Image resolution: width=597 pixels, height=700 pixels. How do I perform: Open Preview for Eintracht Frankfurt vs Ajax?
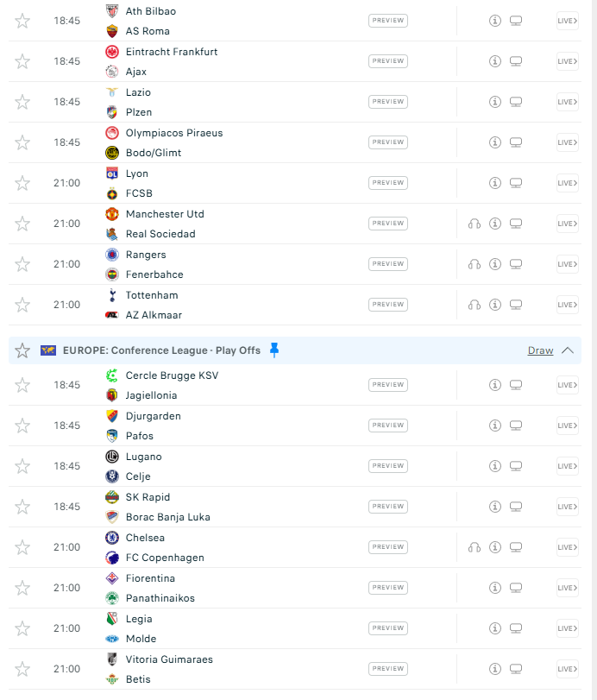(x=388, y=61)
